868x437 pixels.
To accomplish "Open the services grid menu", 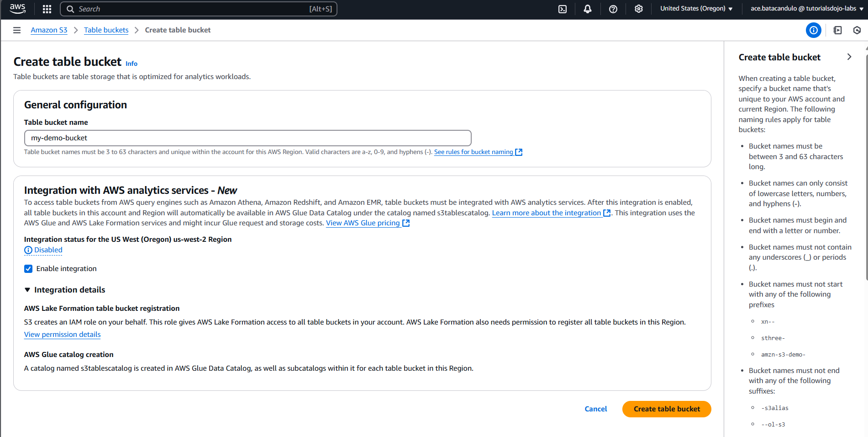I will [47, 9].
